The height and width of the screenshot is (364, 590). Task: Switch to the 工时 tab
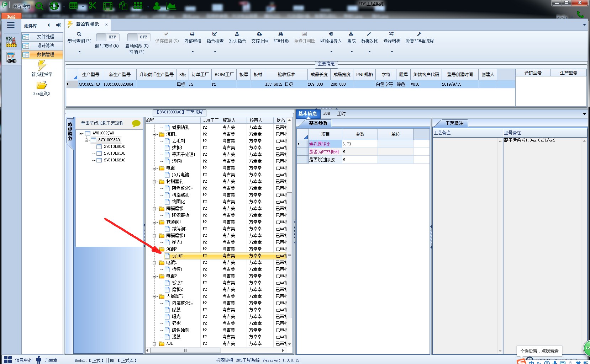click(342, 114)
